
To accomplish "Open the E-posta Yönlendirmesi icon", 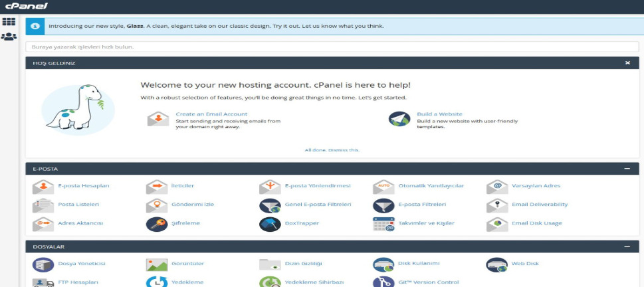I will [270, 187].
